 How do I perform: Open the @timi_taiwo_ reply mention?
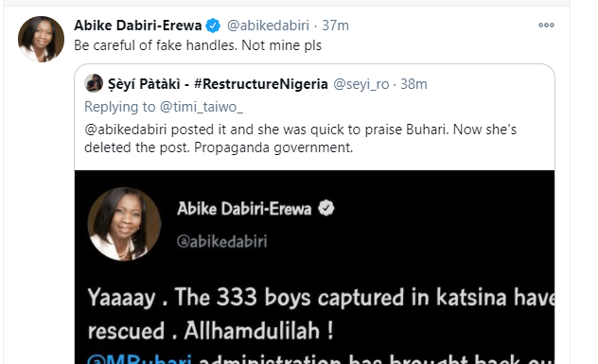201,107
